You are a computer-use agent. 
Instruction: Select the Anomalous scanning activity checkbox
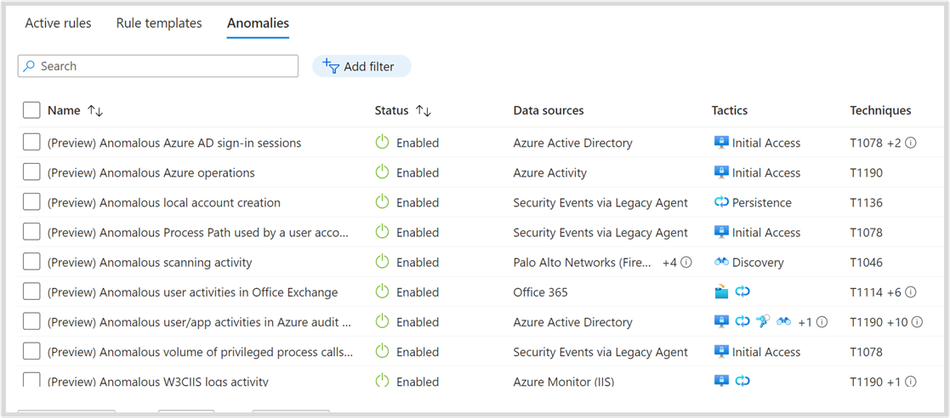32,262
